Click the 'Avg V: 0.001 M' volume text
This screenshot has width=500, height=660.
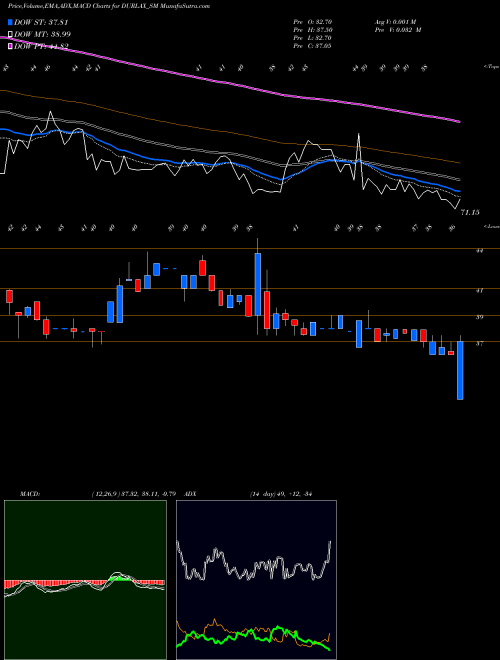(x=397, y=22)
